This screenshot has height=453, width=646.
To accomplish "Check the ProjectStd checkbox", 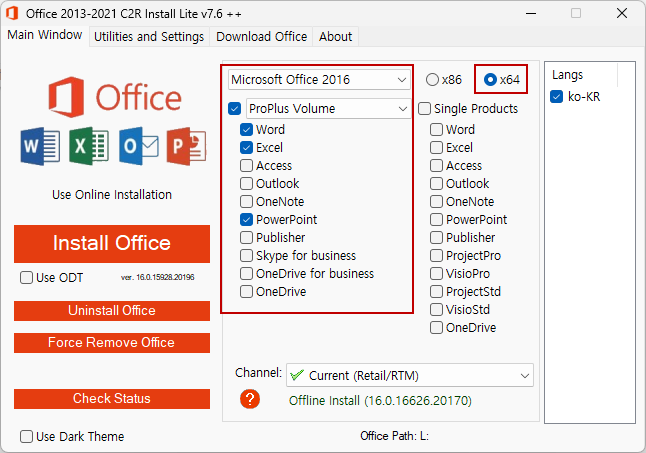I will 436,292.
